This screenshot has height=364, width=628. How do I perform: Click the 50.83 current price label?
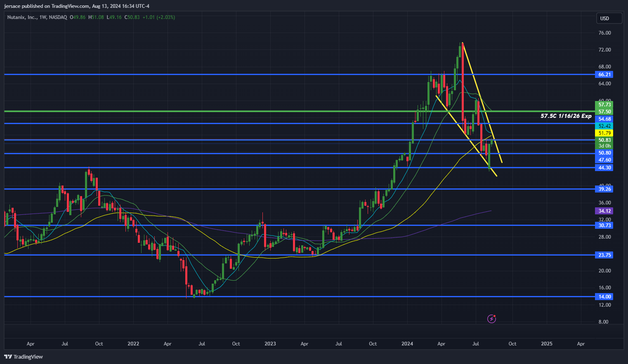(x=604, y=140)
